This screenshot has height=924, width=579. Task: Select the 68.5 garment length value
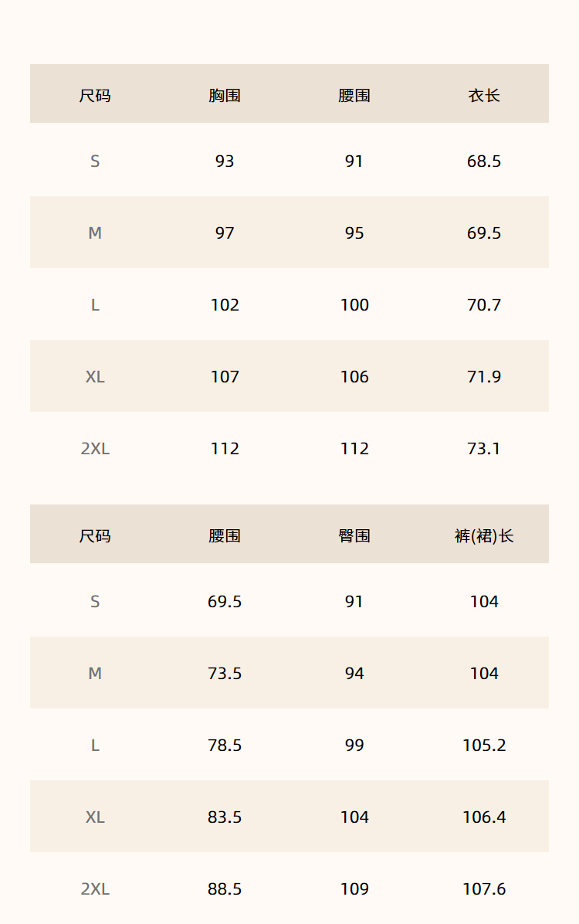(484, 161)
